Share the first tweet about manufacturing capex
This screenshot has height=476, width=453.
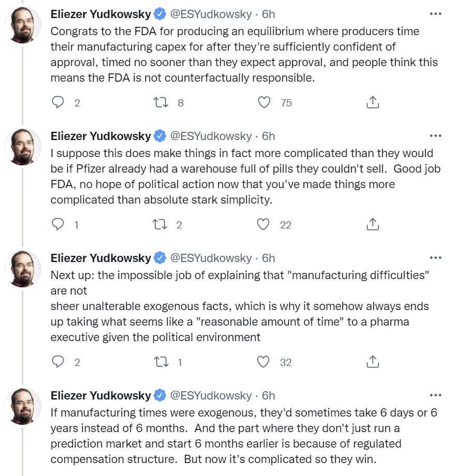coord(372,103)
